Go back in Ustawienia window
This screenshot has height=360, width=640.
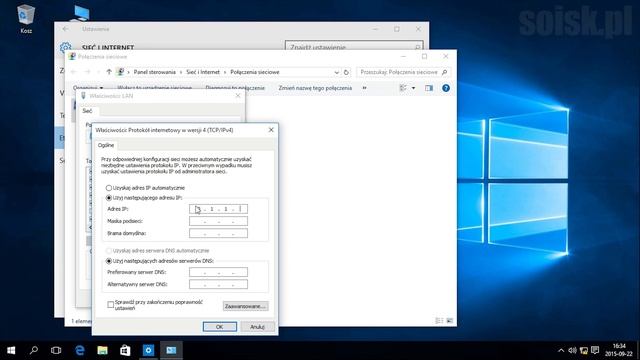point(65,29)
